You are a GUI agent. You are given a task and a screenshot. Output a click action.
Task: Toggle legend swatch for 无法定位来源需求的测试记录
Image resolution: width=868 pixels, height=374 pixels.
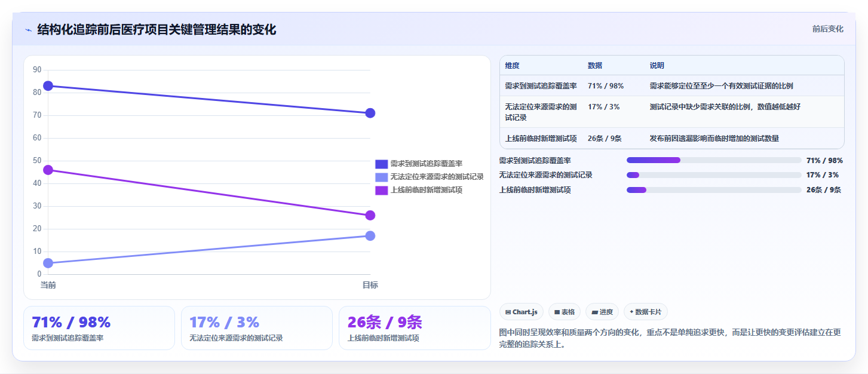pos(381,177)
